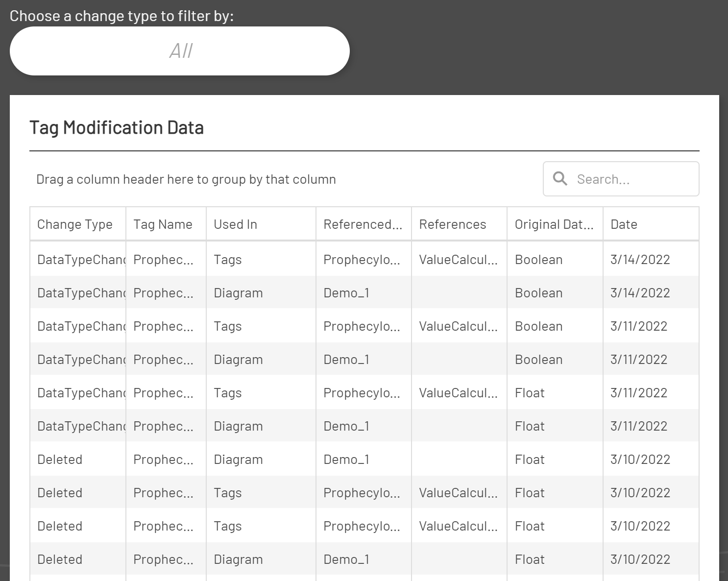The width and height of the screenshot is (728, 581).
Task: Click a Prophec tag name cell
Action: [163, 259]
